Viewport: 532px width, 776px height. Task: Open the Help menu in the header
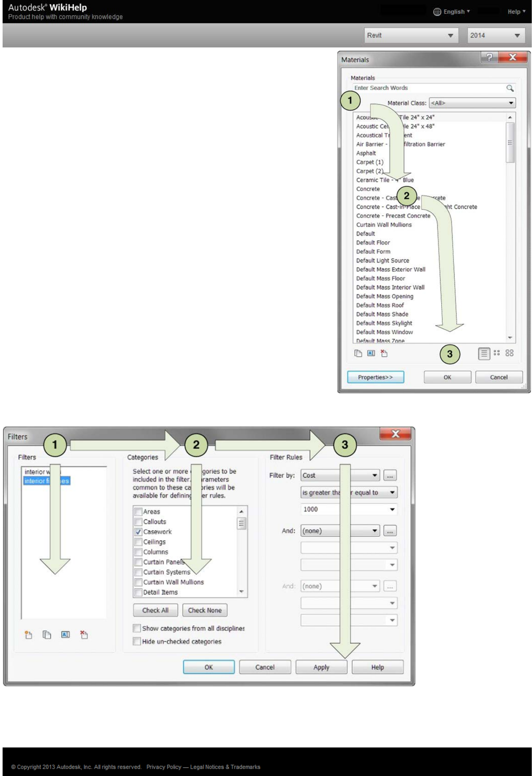pyautogui.click(x=516, y=12)
